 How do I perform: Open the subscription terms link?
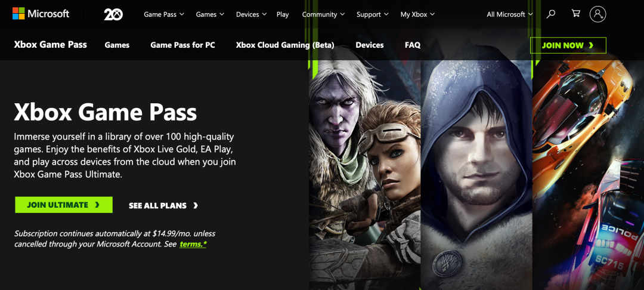pyautogui.click(x=193, y=244)
